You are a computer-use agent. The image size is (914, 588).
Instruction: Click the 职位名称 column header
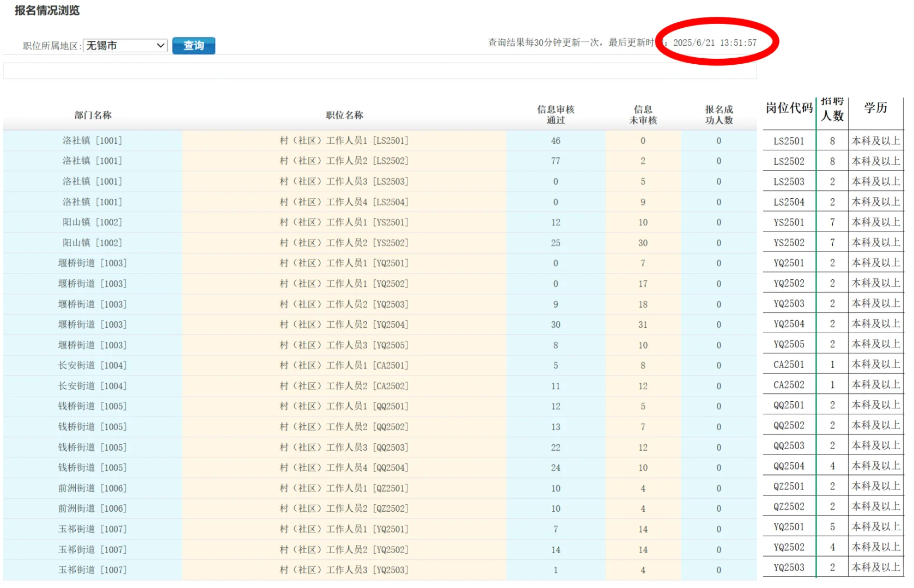click(x=344, y=115)
